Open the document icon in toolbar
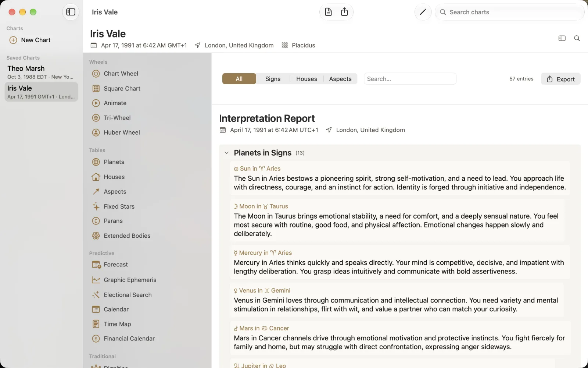 click(329, 12)
